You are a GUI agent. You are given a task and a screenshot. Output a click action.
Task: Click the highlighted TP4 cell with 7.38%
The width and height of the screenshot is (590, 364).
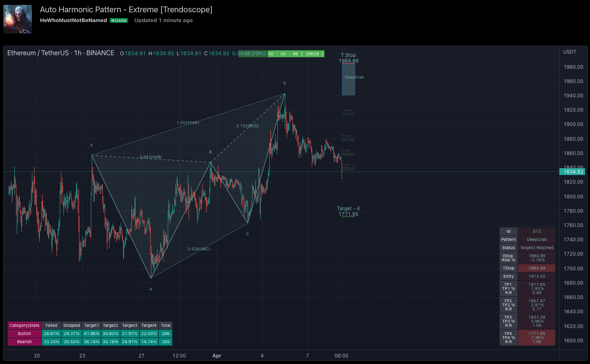[x=537, y=338]
